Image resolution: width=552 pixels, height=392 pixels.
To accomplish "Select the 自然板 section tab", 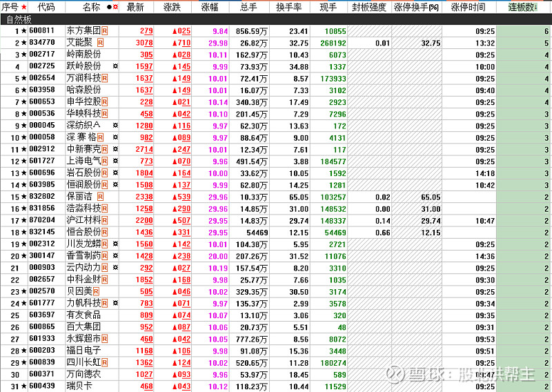I will pyautogui.click(x=19, y=19).
